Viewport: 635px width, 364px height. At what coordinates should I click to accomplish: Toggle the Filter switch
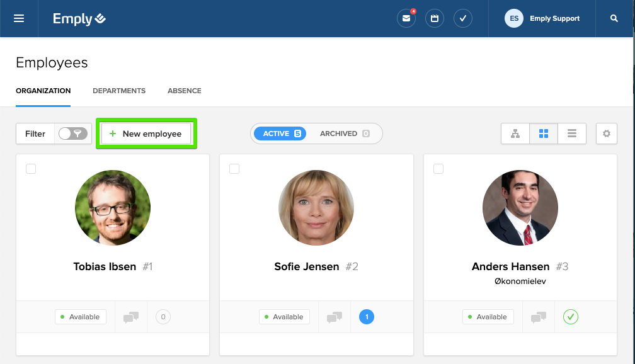72,134
